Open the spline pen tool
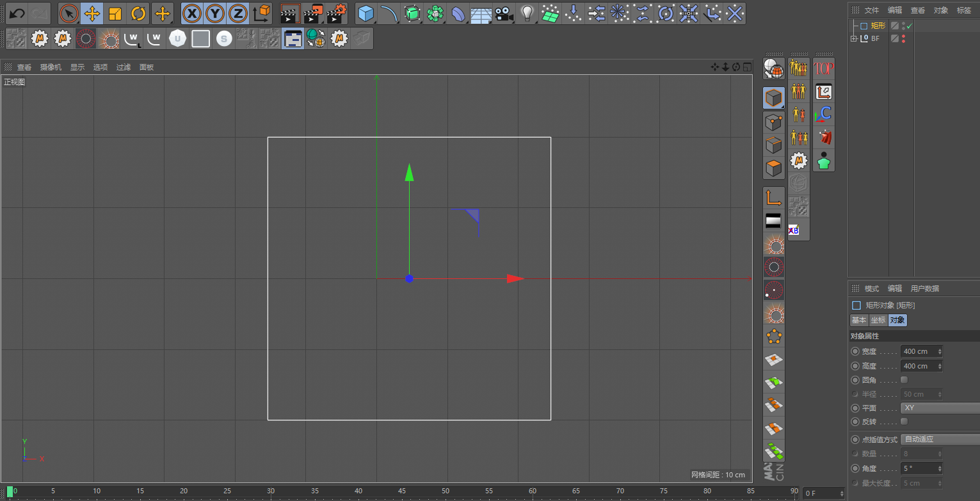 click(x=389, y=13)
